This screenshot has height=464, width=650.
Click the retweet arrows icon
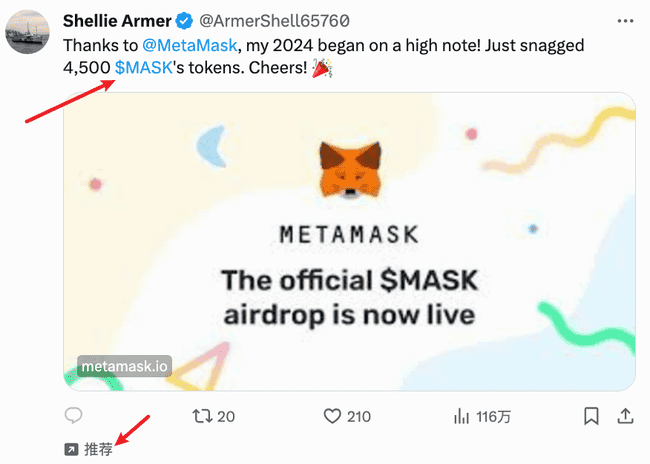200,415
